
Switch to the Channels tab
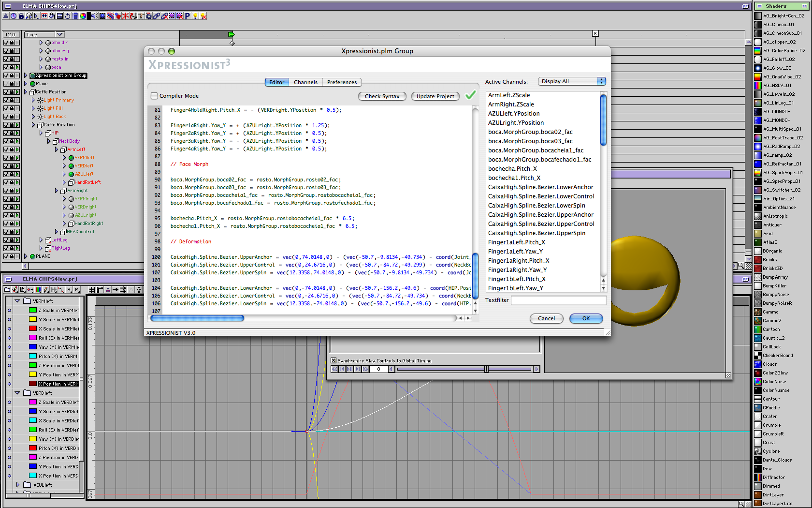305,82
